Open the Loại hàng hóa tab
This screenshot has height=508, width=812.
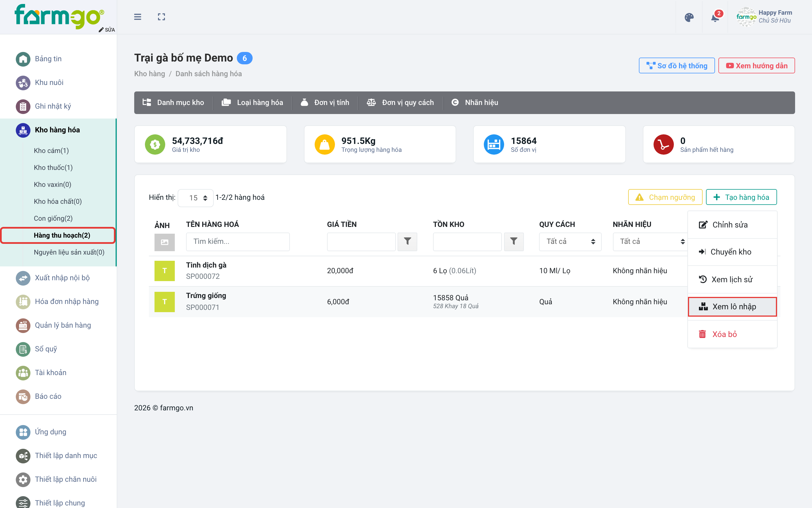252,102
